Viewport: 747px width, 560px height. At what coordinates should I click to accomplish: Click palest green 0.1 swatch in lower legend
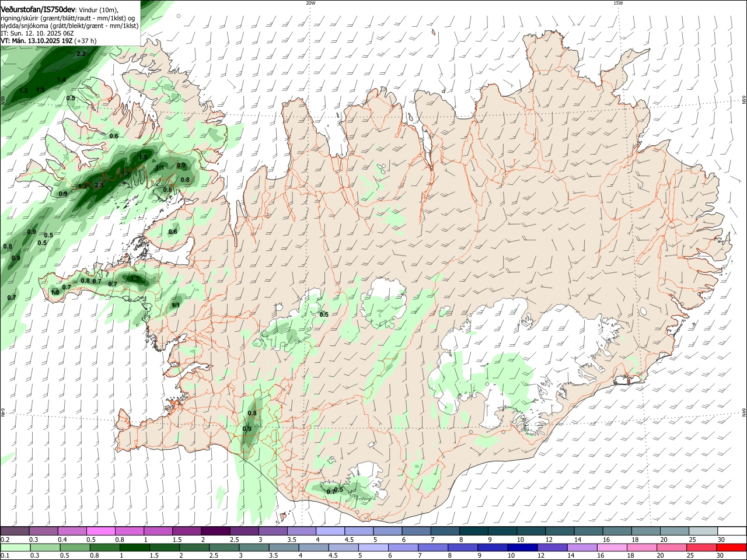15,547
